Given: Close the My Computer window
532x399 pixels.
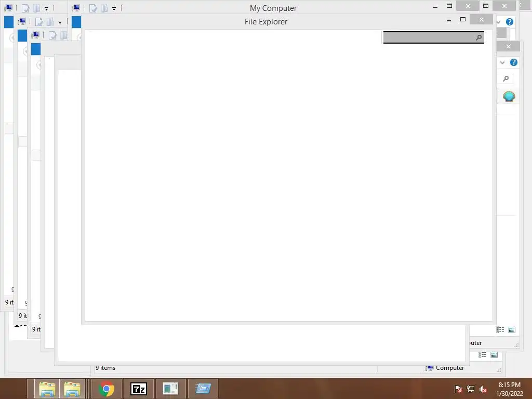Looking at the screenshot, I should 468,6.
